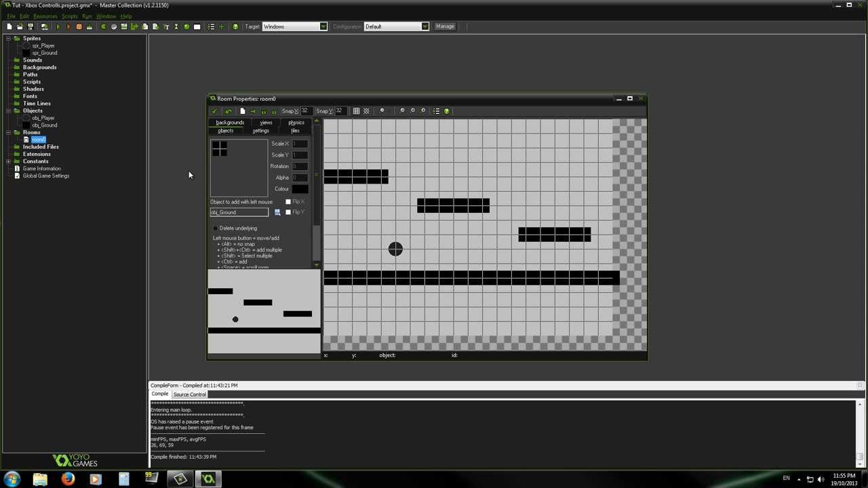Screen dimensions: 868x488
Task: Select obj_Ground in the resource tree
Action: point(45,125)
